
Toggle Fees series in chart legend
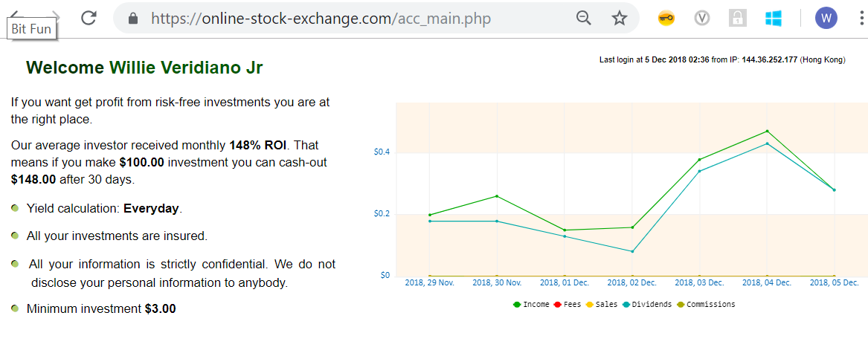coord(568,305)
